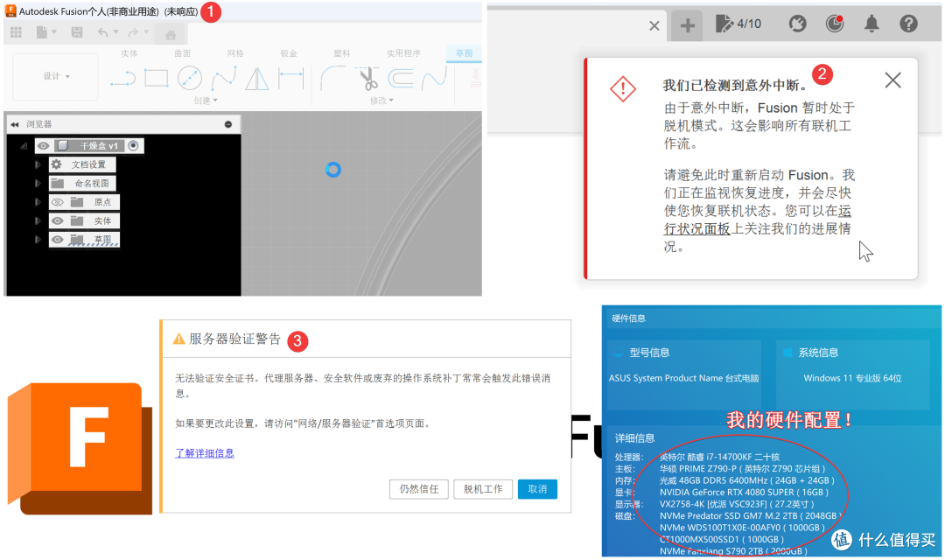Image resolution: width=945 pixels, height=560 pixels.
Task: Switch to the 实体 ribbon tab
Action: (x=129, y=53)
